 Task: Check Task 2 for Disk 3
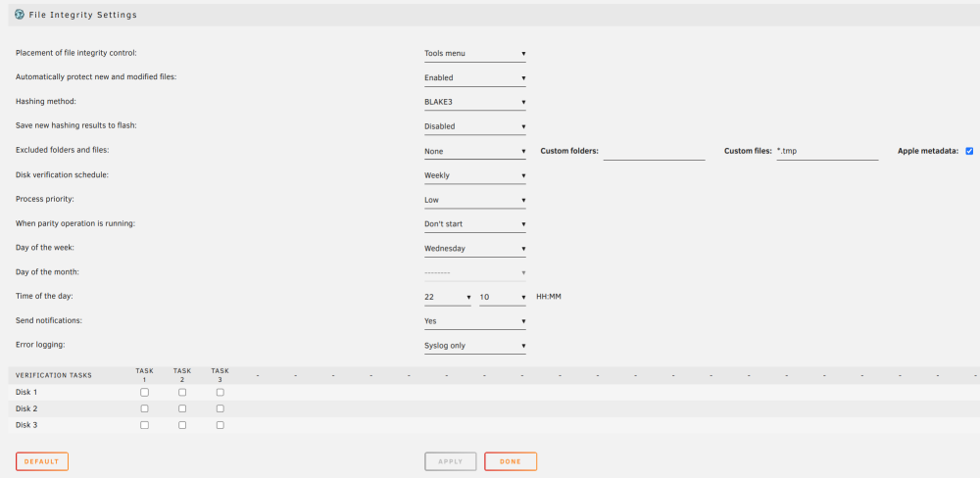182,425
